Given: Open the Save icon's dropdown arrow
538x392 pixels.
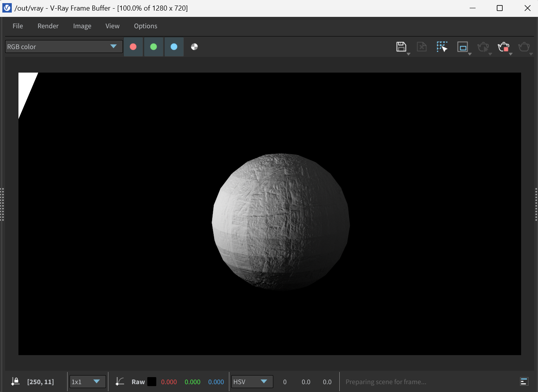Looking at the screenshot, I should coord(409,54).
